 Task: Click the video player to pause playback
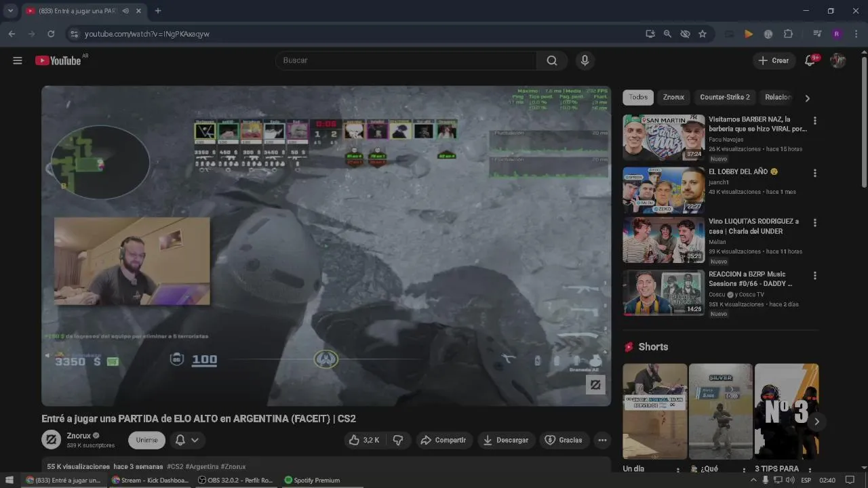click(326, 245)
